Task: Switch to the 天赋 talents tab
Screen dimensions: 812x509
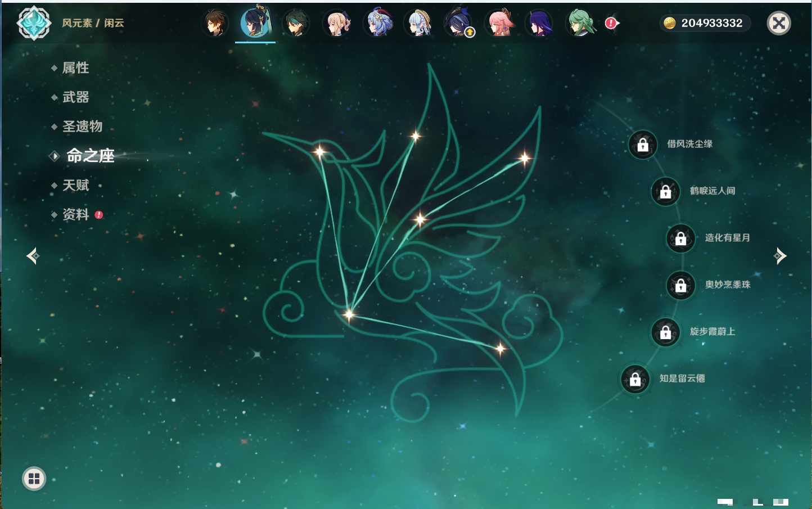Action: [75, 185]
